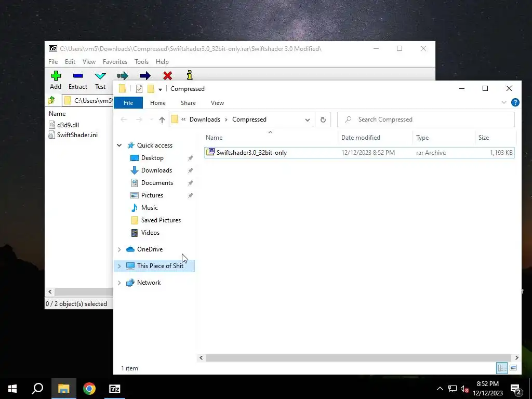The width and height of the screenshot is (532, 399).
Task: Click Compressed in the address breadcrumb
Action: click(x=249, y=119)
